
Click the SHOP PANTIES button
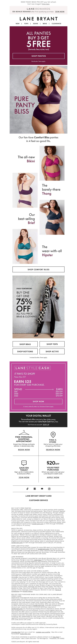[38, 56]
